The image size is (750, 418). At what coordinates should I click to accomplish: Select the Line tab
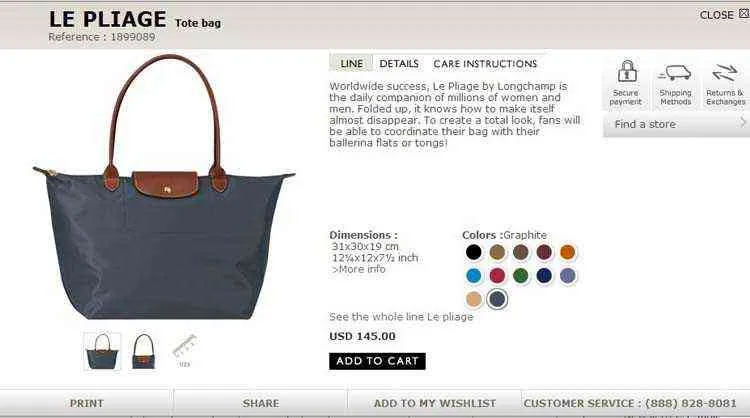[x=352, y=64]
